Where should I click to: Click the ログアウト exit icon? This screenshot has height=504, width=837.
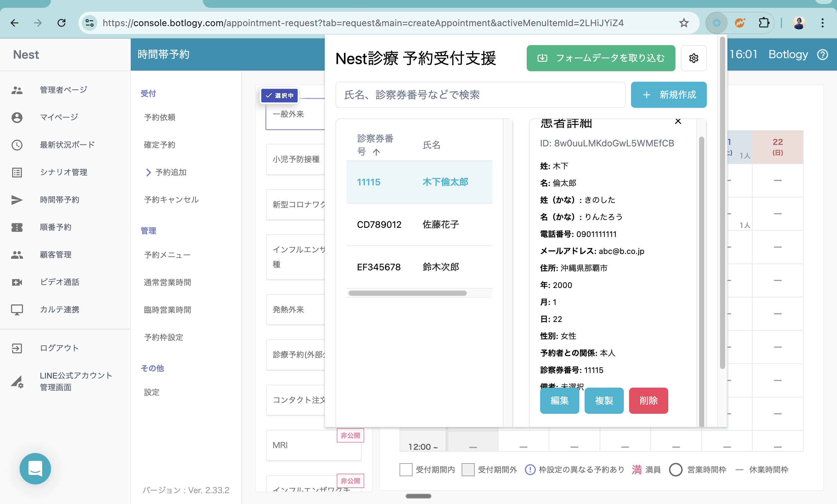pos(17,348)
